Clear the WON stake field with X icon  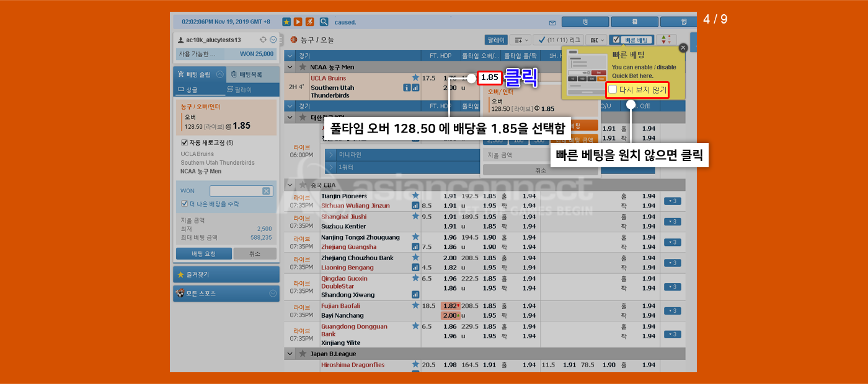coord(266,191)
